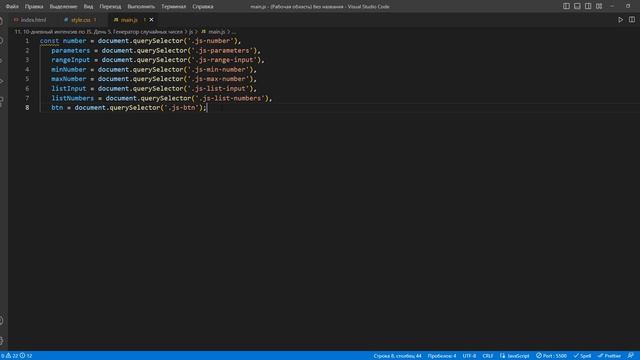This screenshot has height=360, width=640.
Task: Change CRLF end of line sequence
Action: tap(488, 356)
